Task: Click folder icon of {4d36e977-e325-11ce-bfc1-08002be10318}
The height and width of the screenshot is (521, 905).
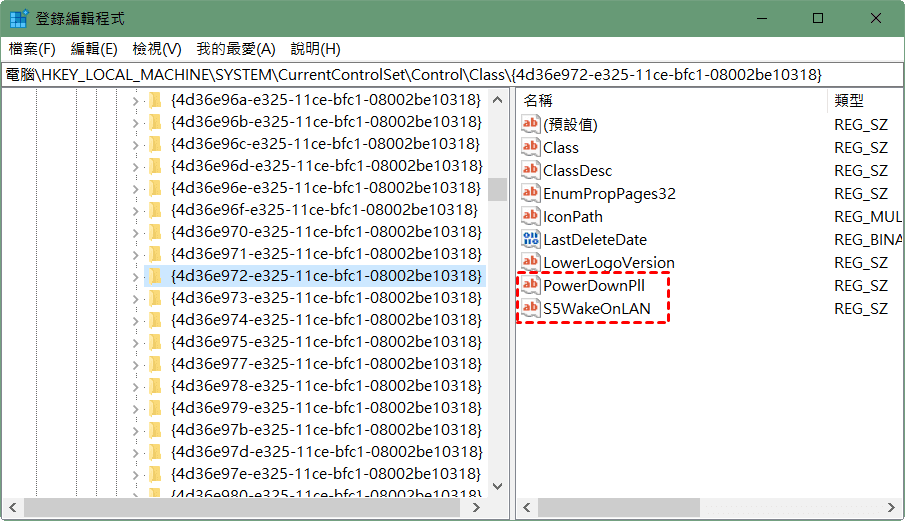Action: (155, 364)
